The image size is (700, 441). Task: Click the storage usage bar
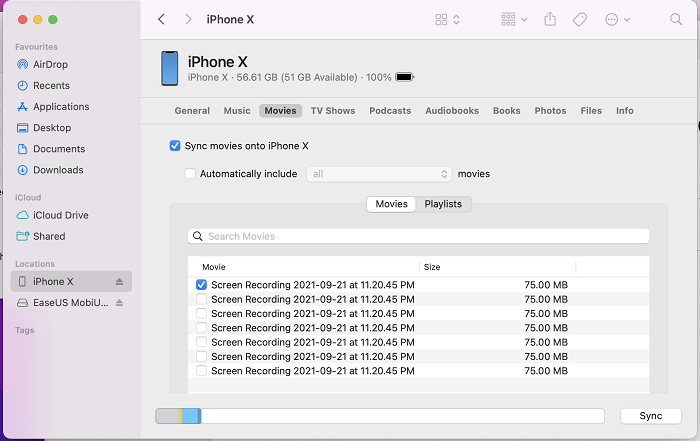tap(380, 416)
